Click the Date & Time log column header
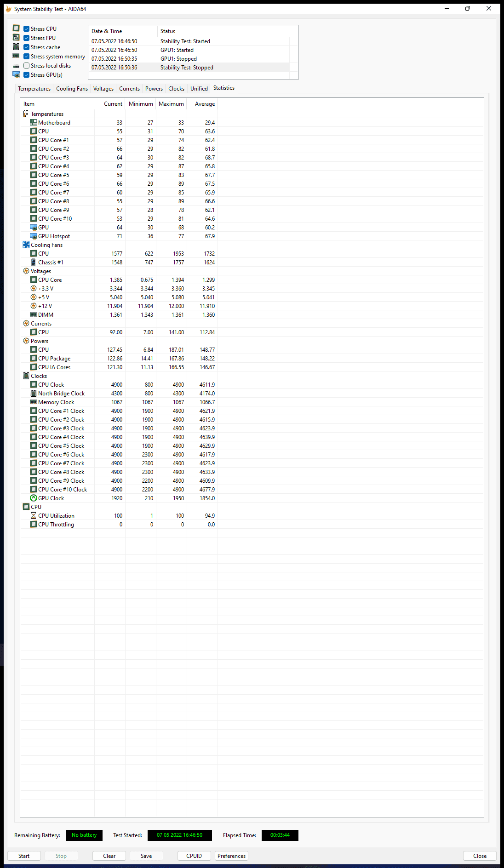 tap(123, 31)
